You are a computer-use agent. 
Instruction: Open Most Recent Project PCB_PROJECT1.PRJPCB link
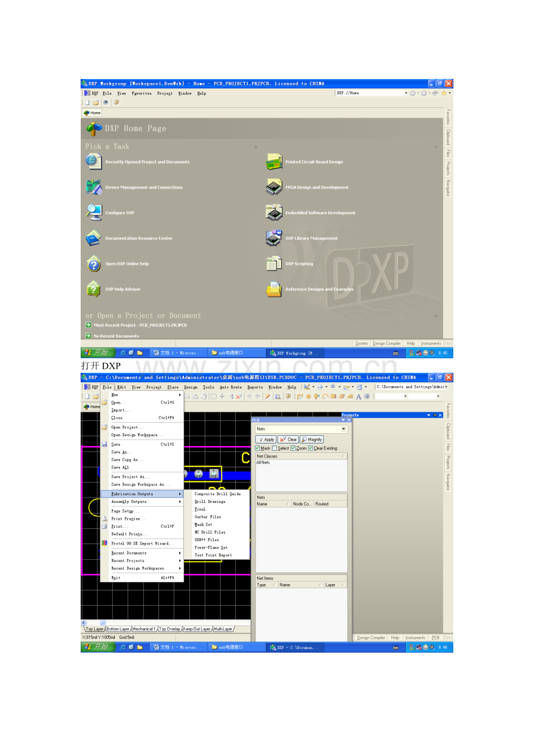tap(140, 325)
